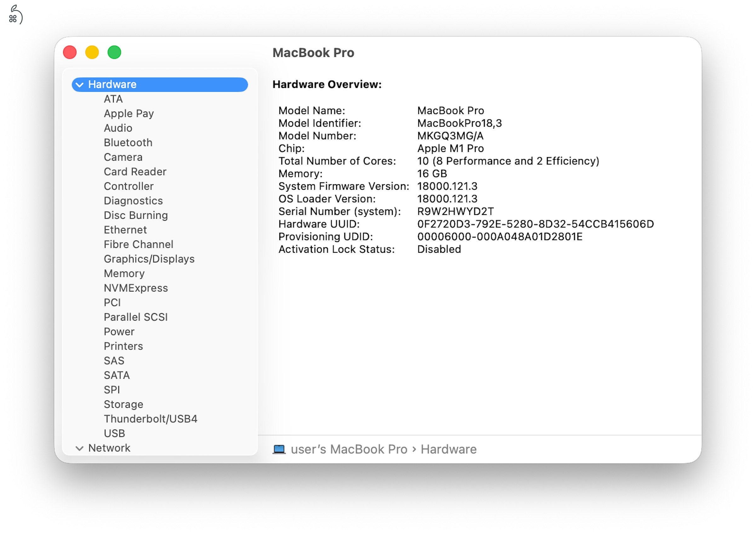Click the Hardware UUID value

point(536,224)
